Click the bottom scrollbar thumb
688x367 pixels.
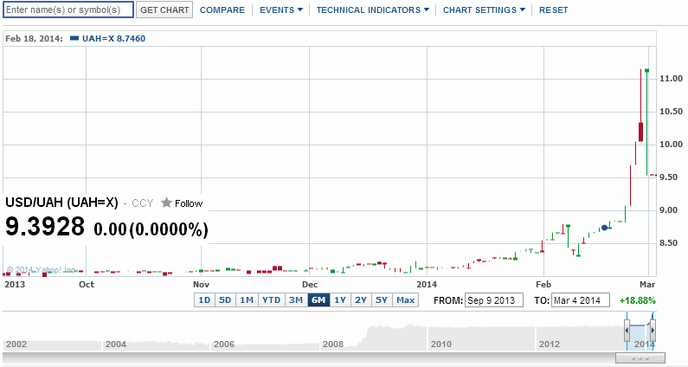(640, 358)
